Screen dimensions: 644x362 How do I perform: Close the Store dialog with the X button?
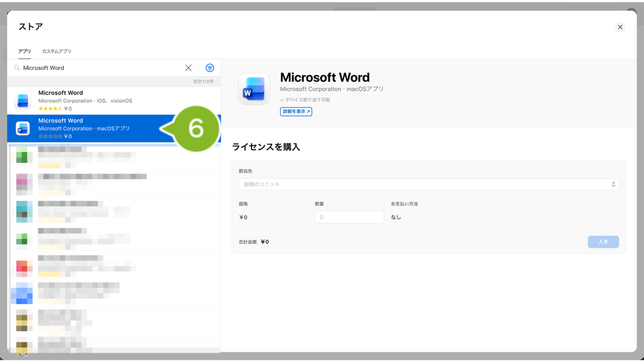pos(619,27)
